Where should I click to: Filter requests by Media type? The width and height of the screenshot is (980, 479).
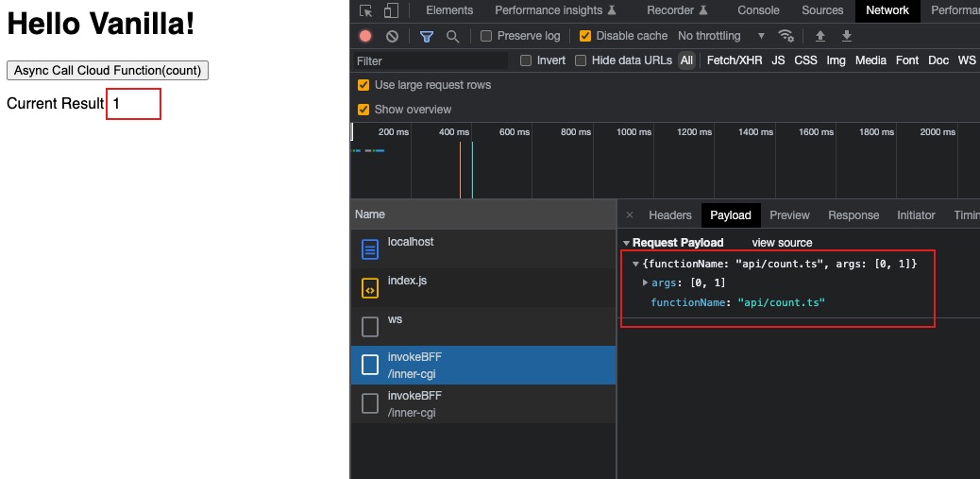[870, 60]
